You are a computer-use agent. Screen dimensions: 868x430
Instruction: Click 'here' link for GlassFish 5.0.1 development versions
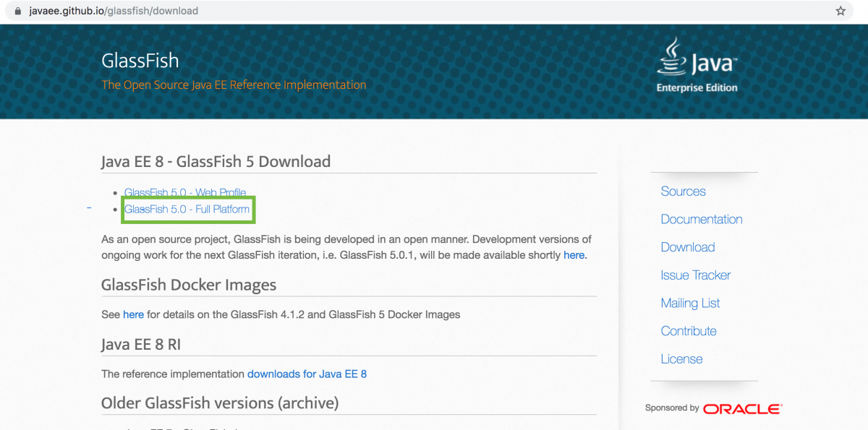[574, 254]
